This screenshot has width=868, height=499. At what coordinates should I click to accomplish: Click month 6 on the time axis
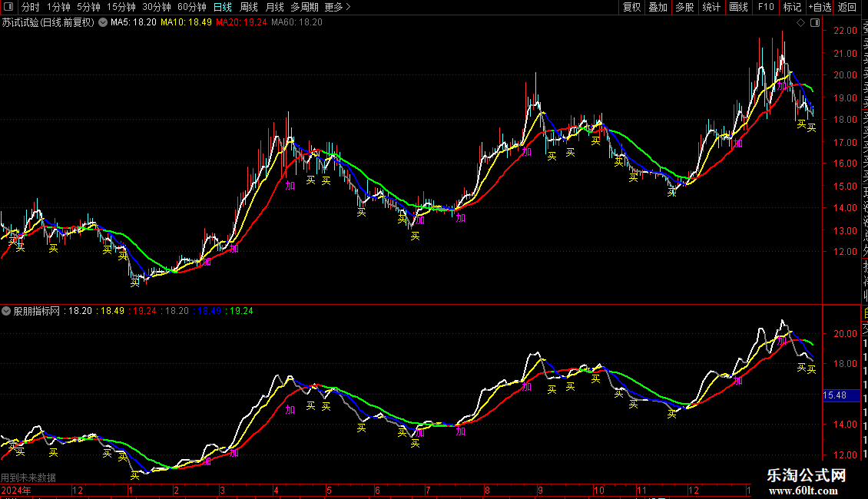point(377,490)
